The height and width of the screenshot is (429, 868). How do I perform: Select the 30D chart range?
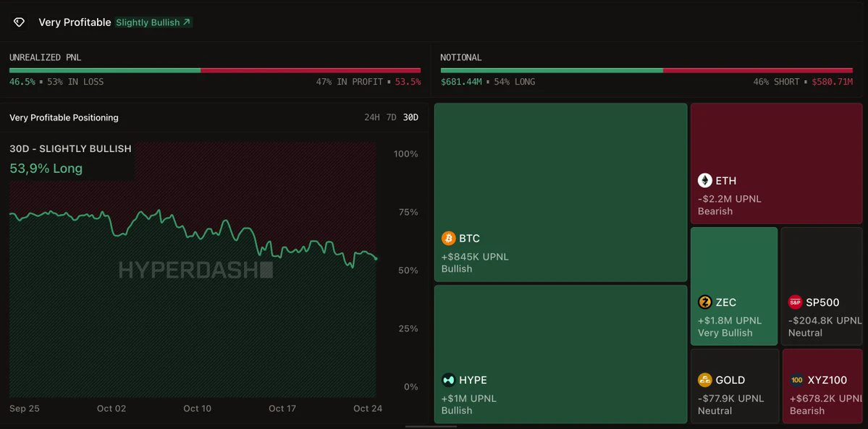click(x=410, y=117)
